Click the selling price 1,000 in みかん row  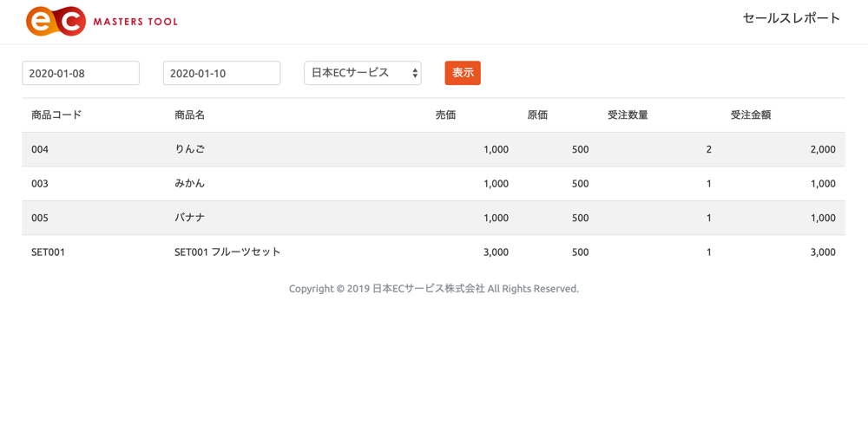pyautogui.click(x=496, y=184)
